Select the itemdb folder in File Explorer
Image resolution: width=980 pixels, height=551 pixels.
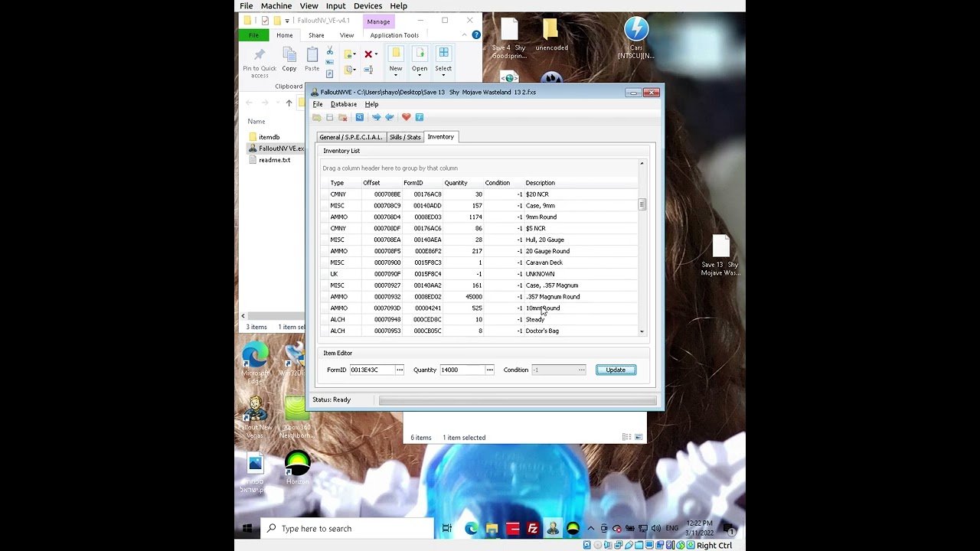coord(269,137)
